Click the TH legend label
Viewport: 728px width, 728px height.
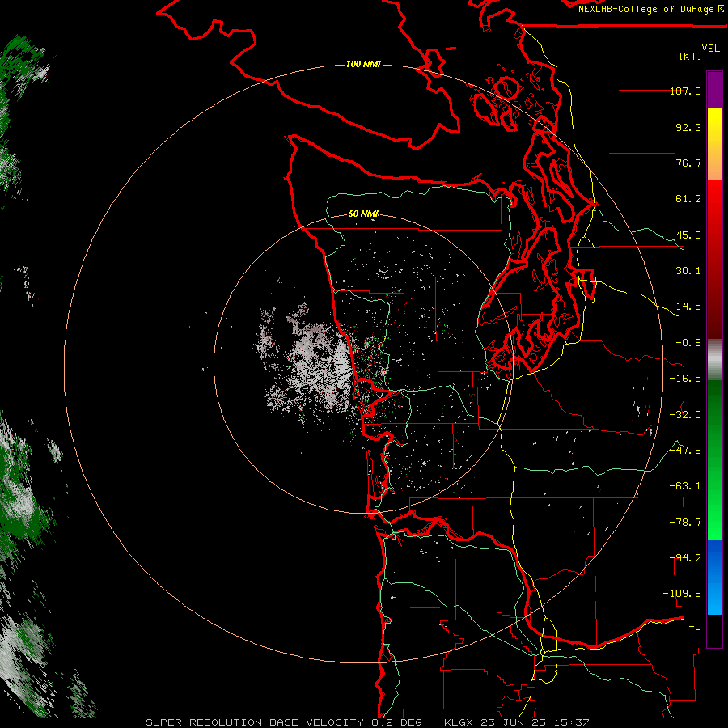[x=695, y=630]
